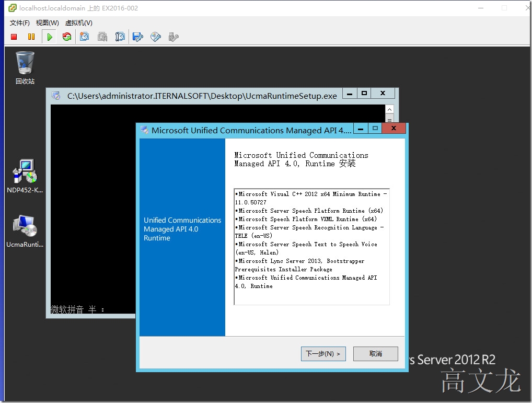Open the 文件(F) menu

coord(20,22)
